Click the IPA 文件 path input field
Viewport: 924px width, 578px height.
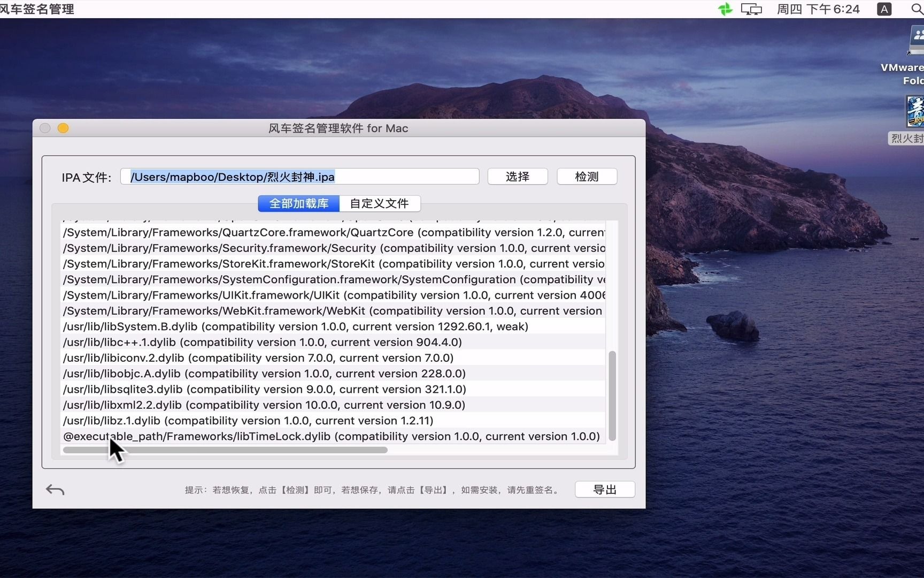(x=299, y=177)
